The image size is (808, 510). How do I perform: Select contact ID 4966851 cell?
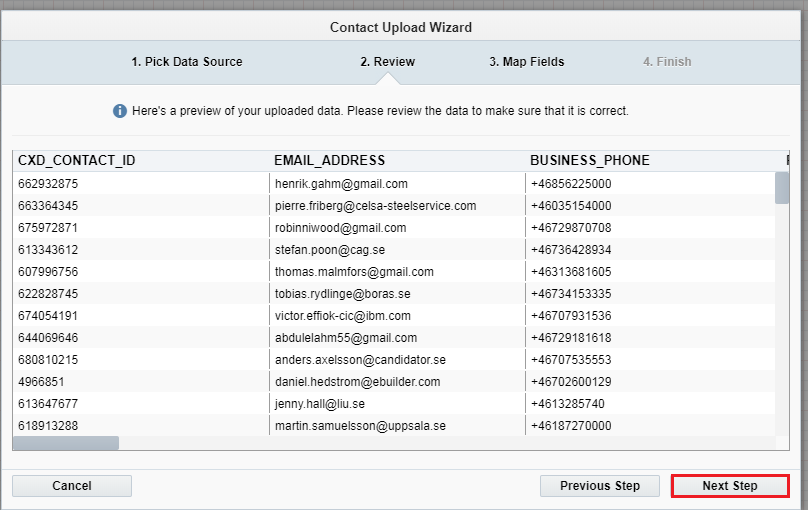point(42,382)
